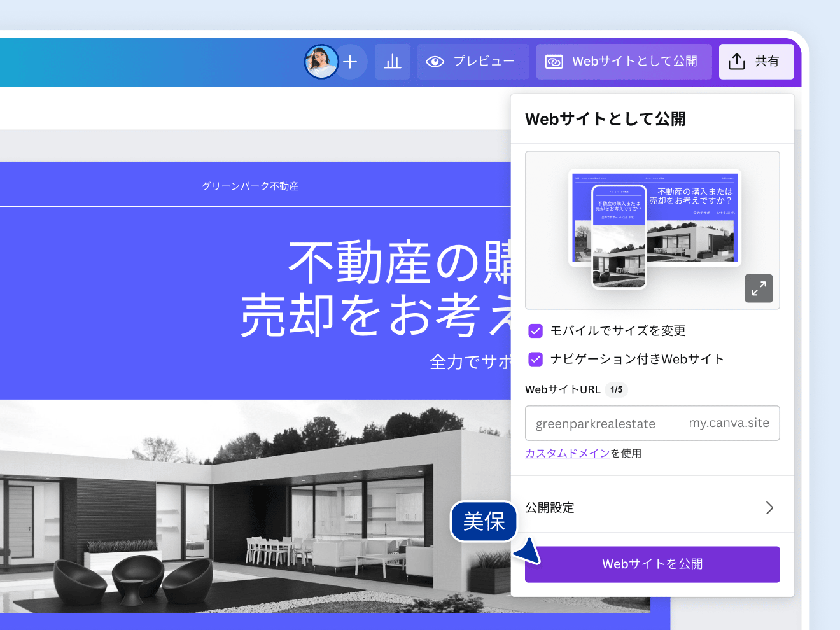Select the 全力でサポ subtitle text on canvas

tap(470, 362)
